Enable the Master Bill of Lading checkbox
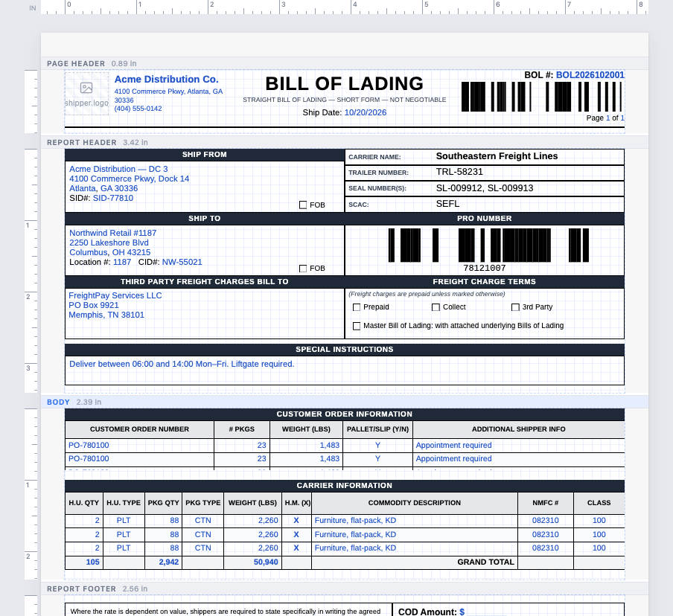This screenshot has height=616, width=673. 357,326
